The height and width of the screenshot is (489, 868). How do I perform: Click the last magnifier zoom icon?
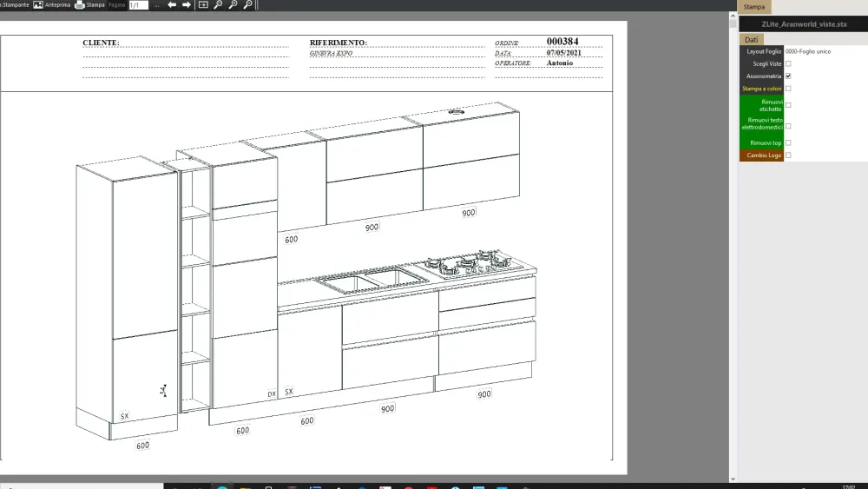pyautogui.click(x=247, y=5)
